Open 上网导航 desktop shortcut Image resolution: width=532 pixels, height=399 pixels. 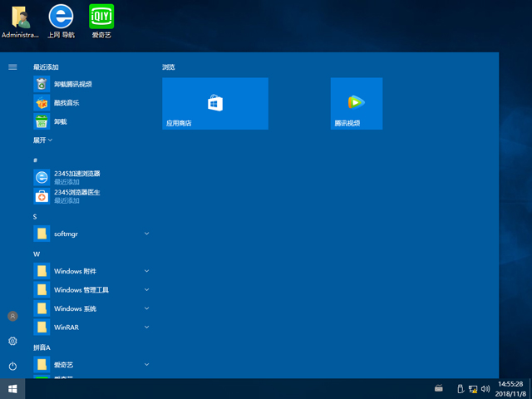61,22
